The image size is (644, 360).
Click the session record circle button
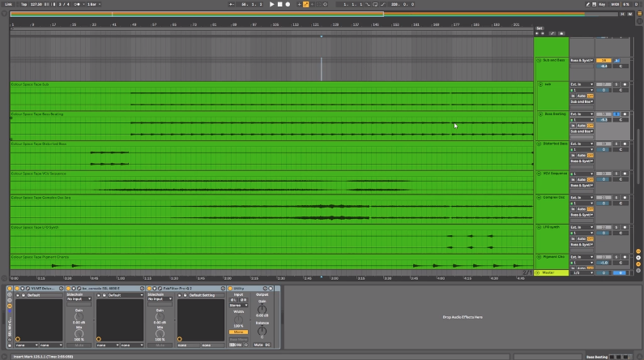(x=326, y=4)
